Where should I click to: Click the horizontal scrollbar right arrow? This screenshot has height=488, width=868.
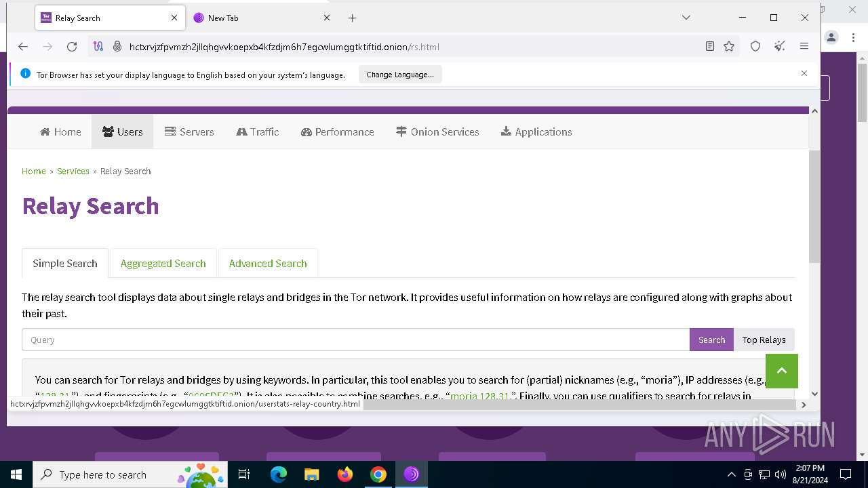[804, 405]
